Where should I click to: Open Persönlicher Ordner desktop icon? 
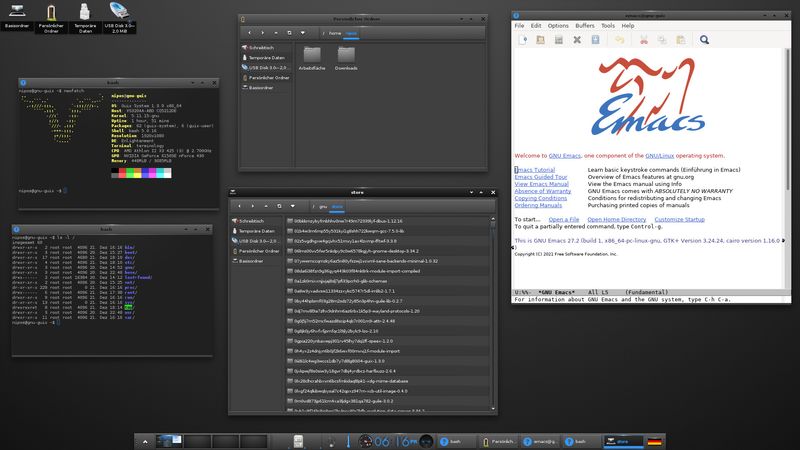coord(51,18)
